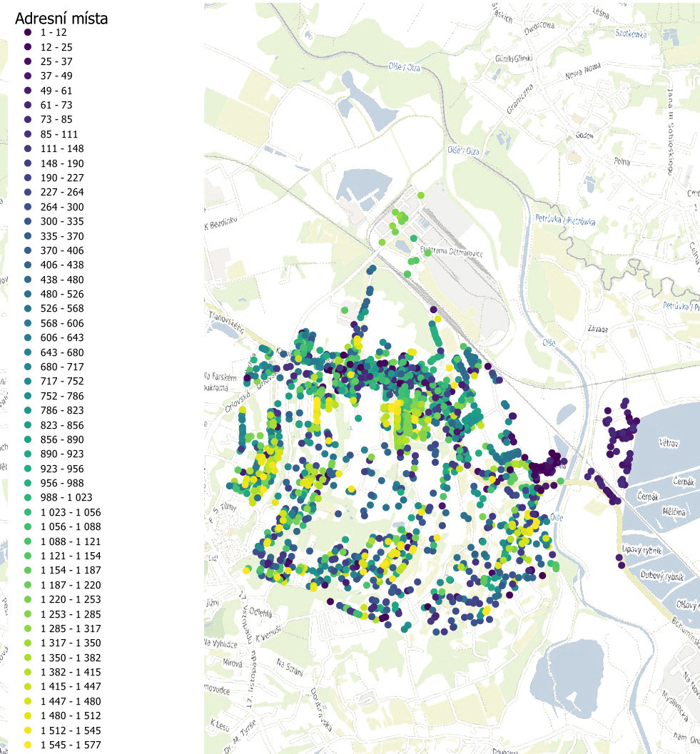This screenshot has height=754, width=700.
Task: Select the '988 - 1 023' legend entry
Action: 59,497
